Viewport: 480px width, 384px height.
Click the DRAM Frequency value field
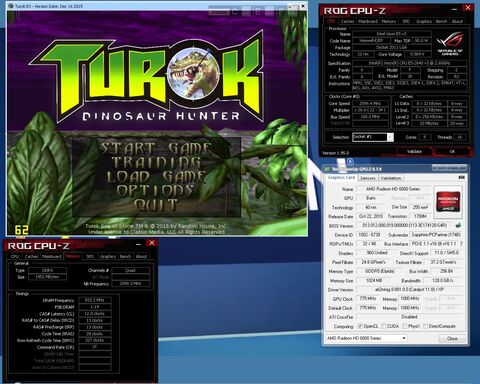point(95,300)
